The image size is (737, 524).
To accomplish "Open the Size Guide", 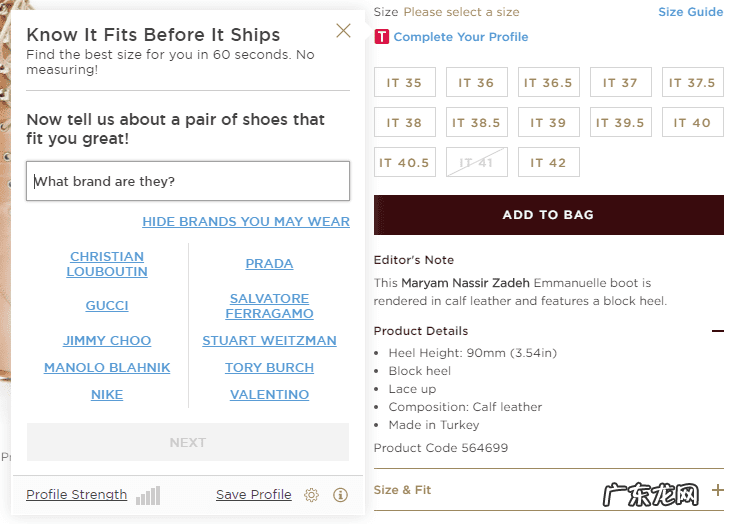I will 690,12.
